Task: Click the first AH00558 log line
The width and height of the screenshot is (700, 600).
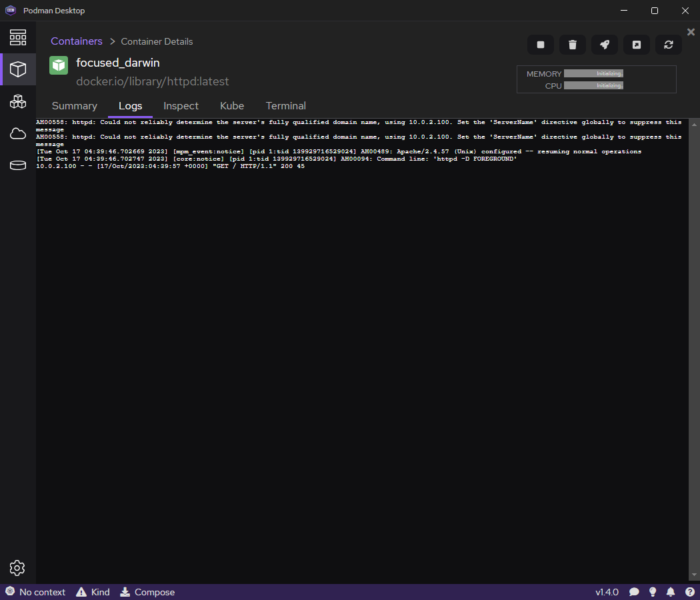Action: coord(359,126)
